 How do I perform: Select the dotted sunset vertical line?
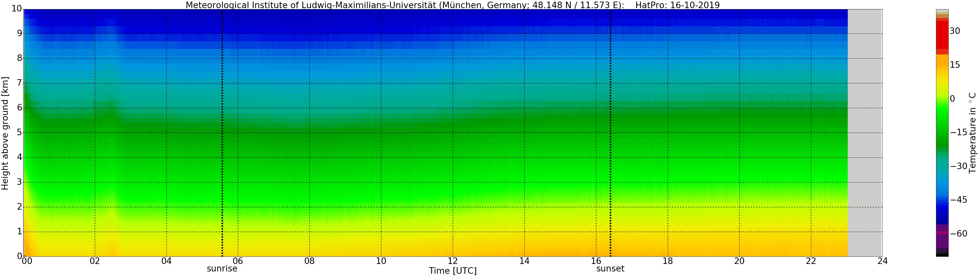[611, 133]
